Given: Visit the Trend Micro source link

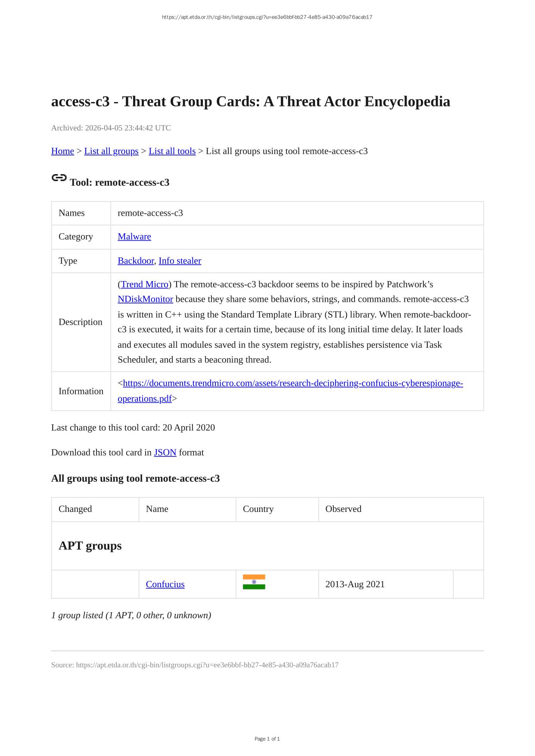Looking at the screenshot, I should point(144,284).
